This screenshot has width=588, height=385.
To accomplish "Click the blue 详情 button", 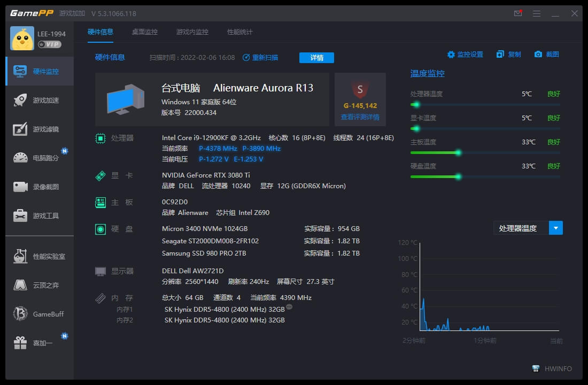I will click(x=316, y=57).
